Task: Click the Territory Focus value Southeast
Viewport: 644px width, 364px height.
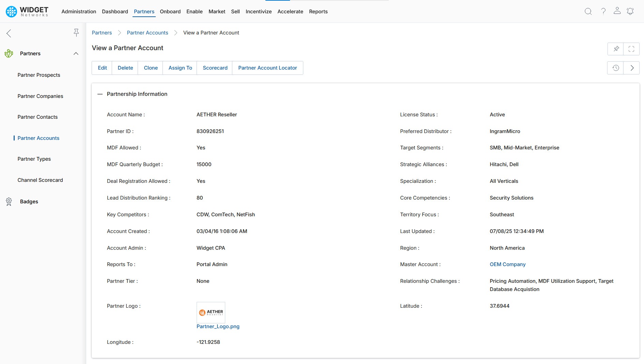Action: 502,215
